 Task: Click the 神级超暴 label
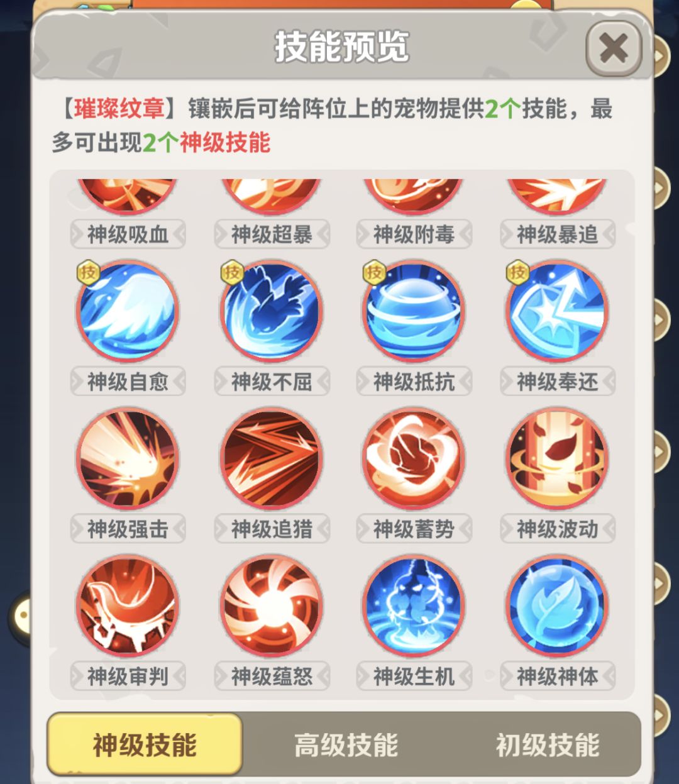(x=272, y=235)
